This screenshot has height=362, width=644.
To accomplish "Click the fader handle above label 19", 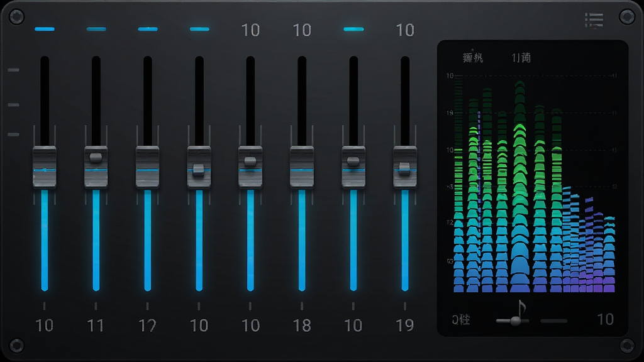I will [x=405, y=167].
